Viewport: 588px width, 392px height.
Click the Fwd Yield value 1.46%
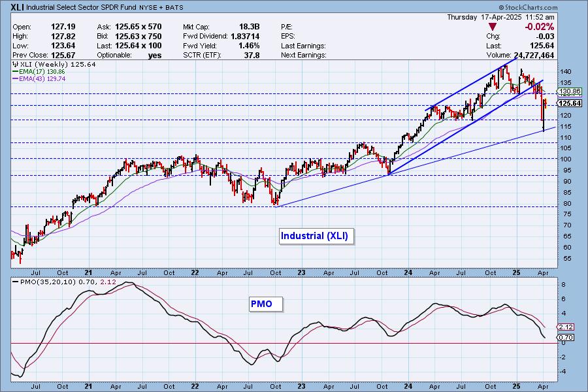tap(249, 45)
